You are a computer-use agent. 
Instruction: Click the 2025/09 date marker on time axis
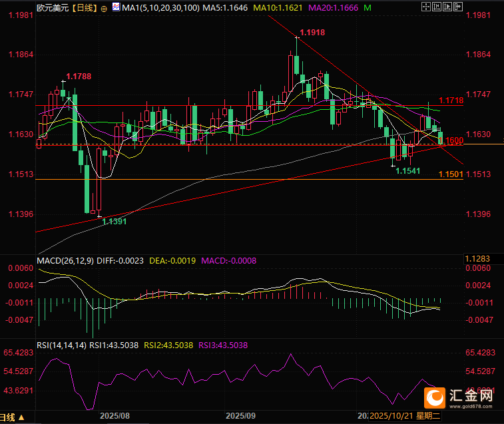click(240, 415)
